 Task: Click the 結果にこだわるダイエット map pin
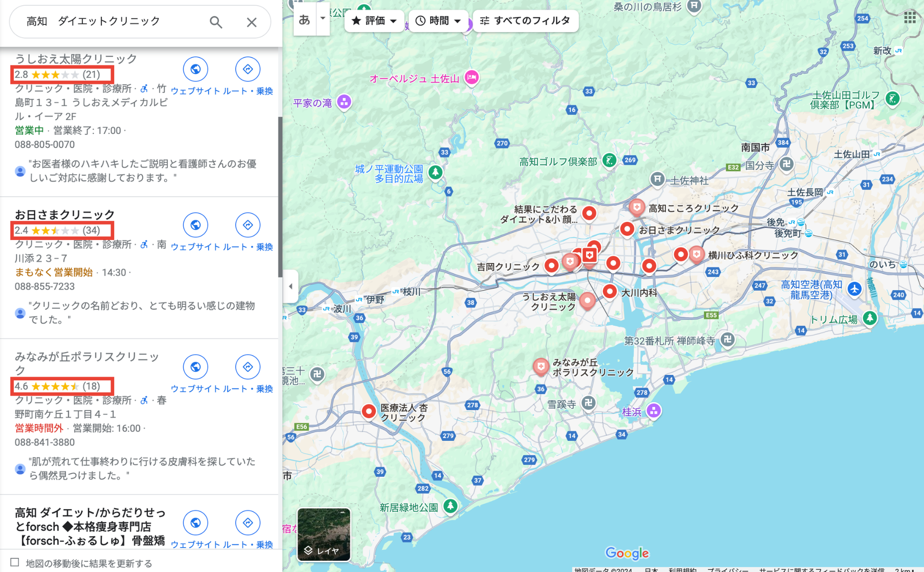coord(589,213)
